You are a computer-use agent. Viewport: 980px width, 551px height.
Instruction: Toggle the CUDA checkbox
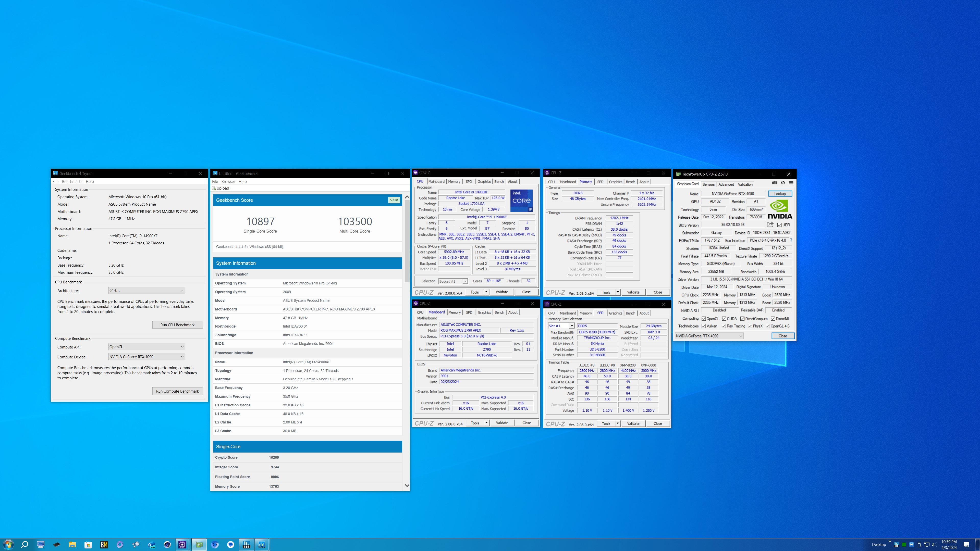(x=724, y=319)
